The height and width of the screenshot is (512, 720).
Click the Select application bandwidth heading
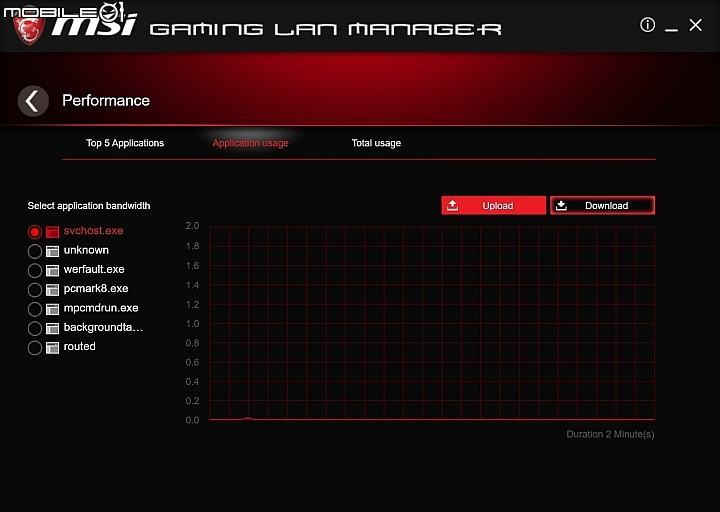click(x=89, y=206)
